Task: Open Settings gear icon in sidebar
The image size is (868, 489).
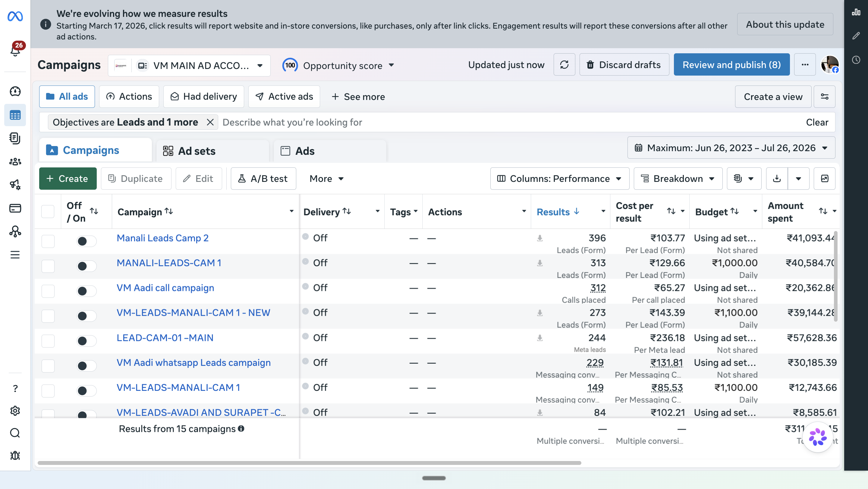Action: (x=15, y=411)
